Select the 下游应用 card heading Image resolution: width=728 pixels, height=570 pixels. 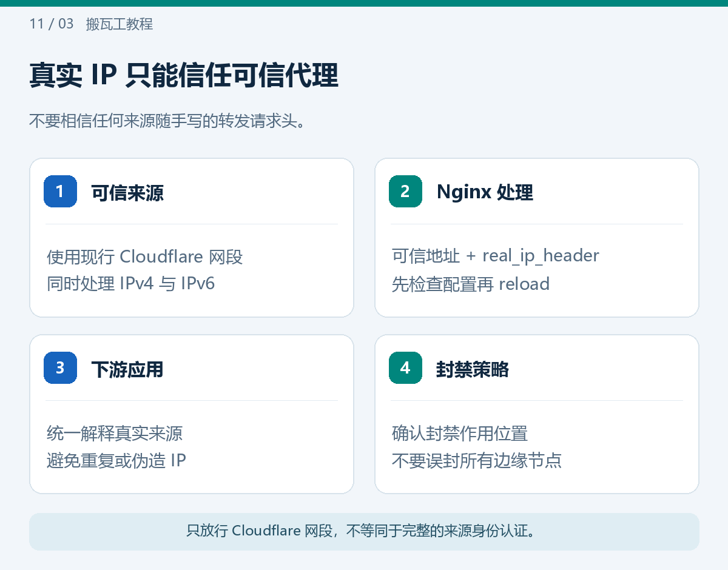pos(127,369)
